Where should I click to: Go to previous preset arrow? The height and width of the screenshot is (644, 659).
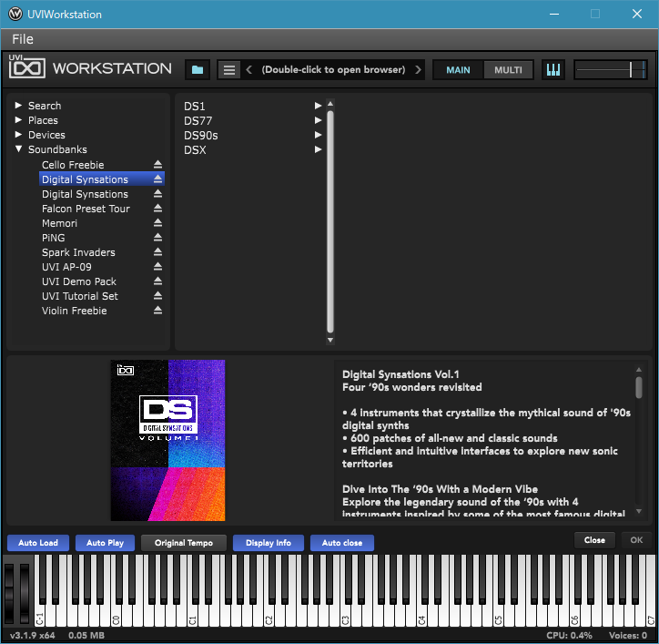pyautogui.click(x=248, y=70)
